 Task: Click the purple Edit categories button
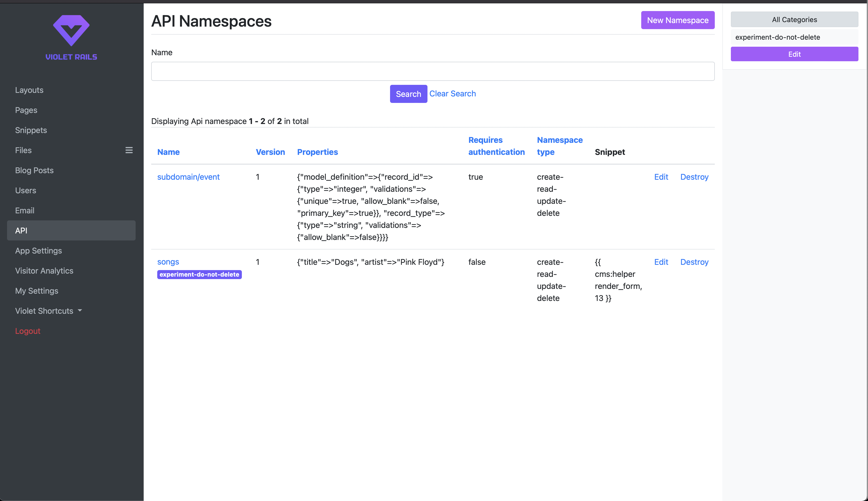794,54
